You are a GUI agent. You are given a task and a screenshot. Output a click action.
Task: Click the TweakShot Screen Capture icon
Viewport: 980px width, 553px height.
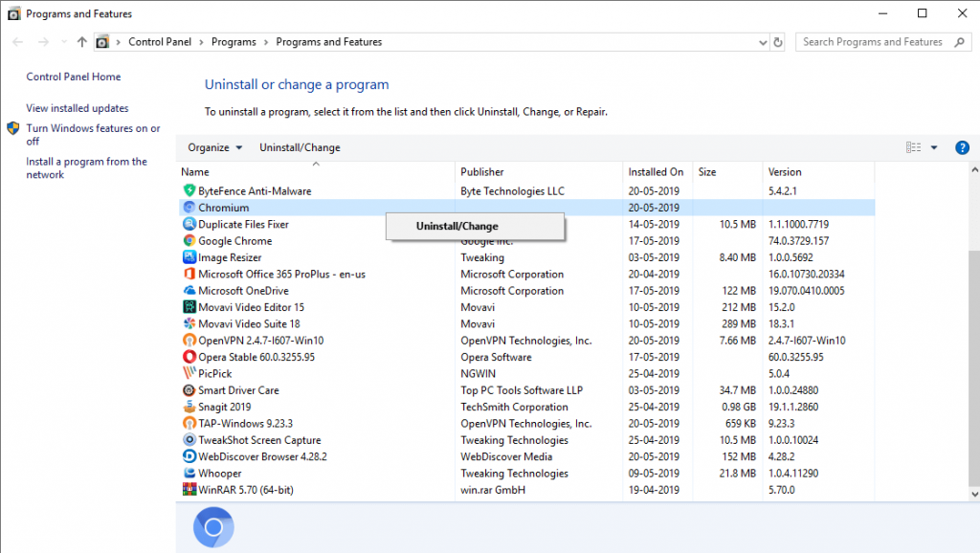pos(189,440)
